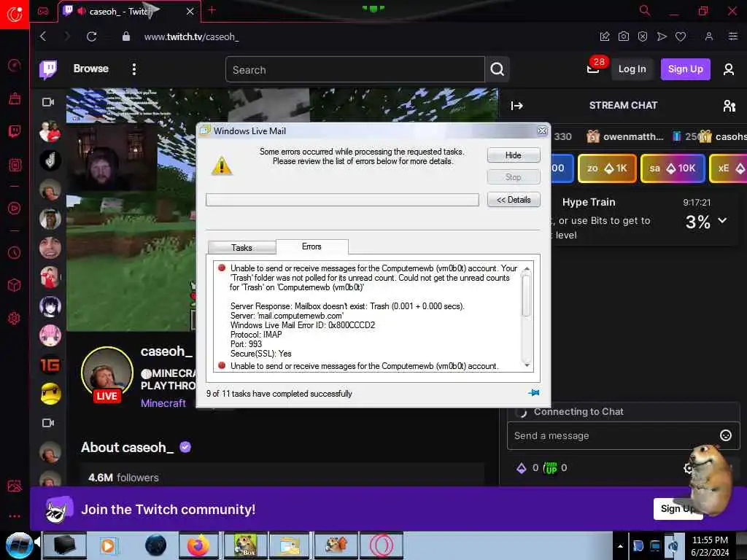The image size is (747, 560).
Task: Open media player taskbar icon
Action: (x=108, y=545)
